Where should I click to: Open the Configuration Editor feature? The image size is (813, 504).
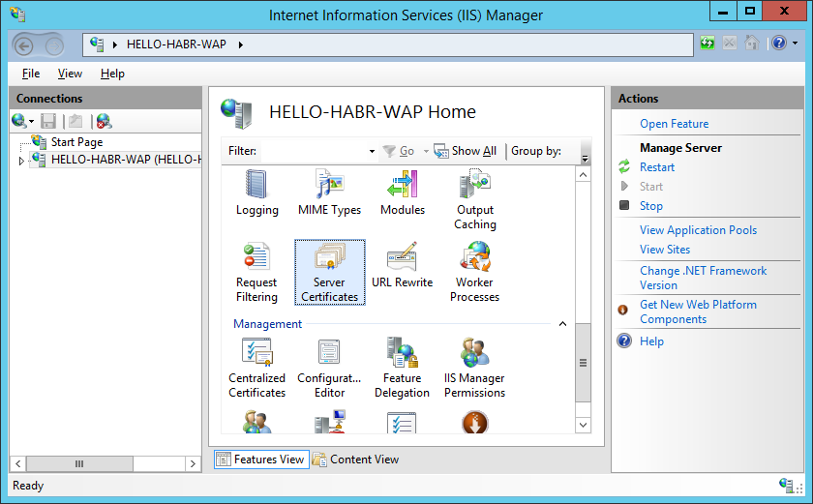[x=329, y=368]
